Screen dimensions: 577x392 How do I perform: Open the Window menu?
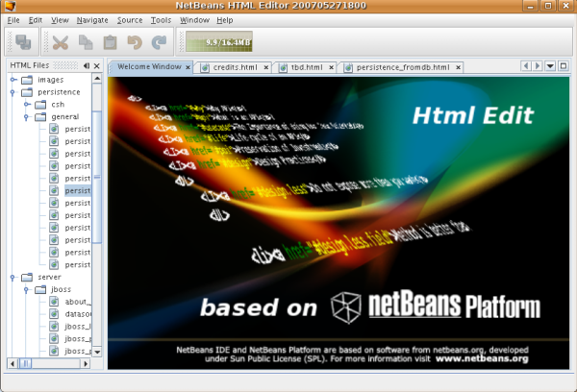[194, 20]
